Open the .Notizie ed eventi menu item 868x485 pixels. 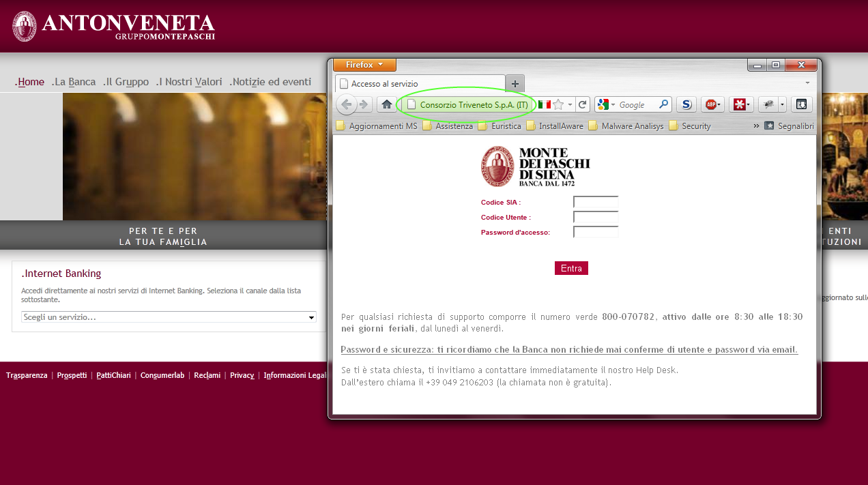(270, 82)
